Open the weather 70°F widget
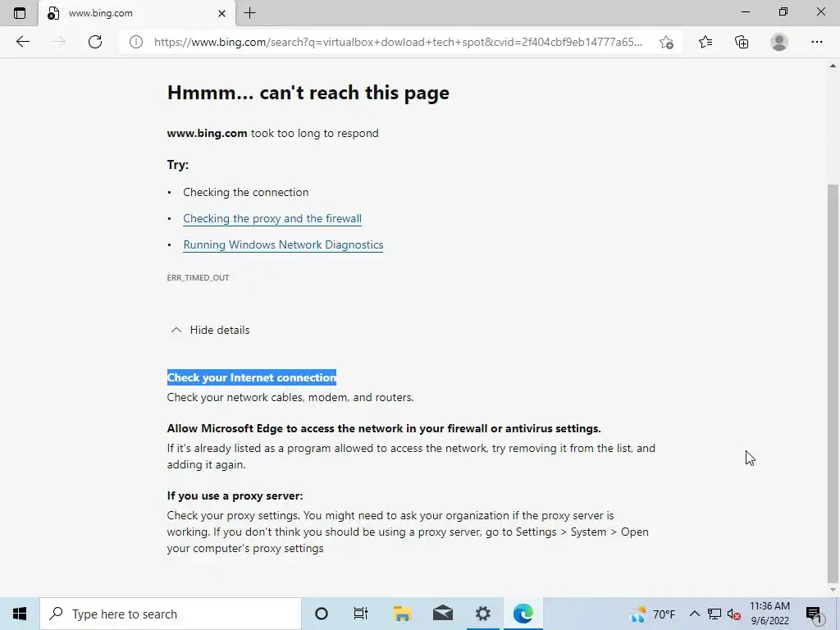The width and height of the screenshot is (840, 630). 652,614
